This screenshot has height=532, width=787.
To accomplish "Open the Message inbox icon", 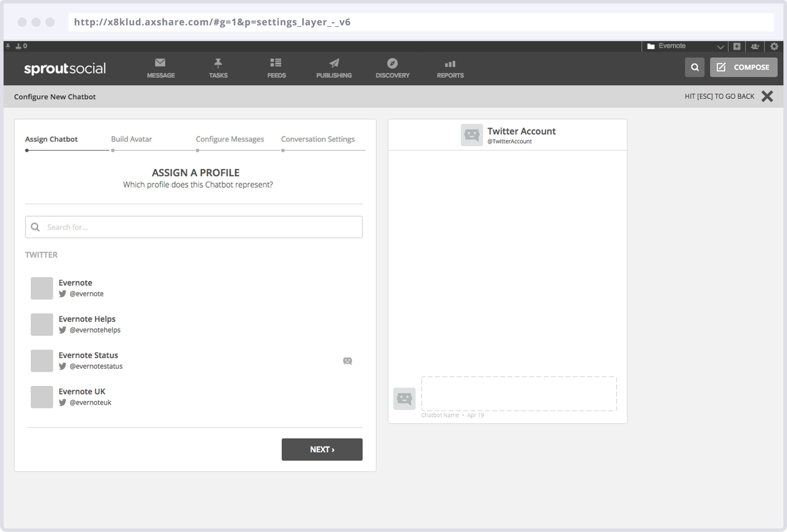I will pyautogui.click(x=160, y=63).
